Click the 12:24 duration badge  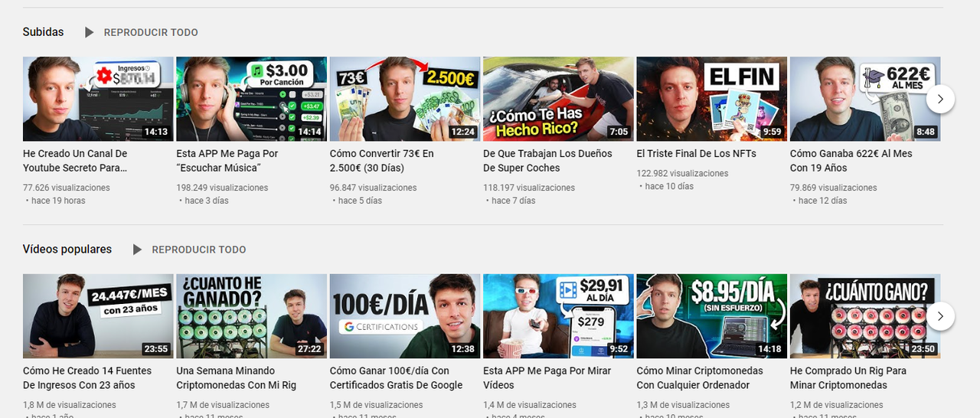[x=463, y=132]
